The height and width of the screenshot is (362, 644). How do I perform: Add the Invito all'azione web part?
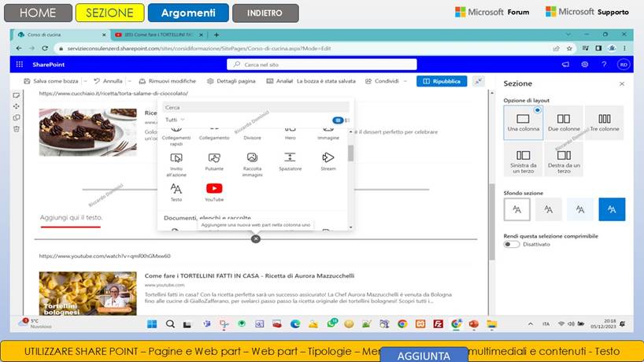pyautogui.click(x=176, y=164)
